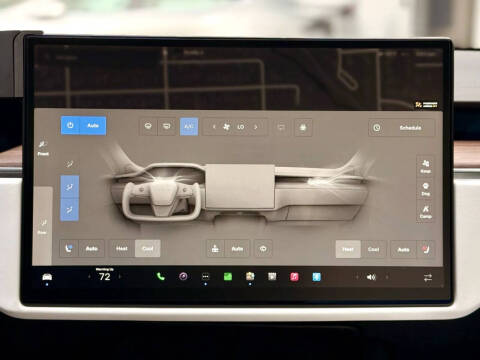
Task: Select Cool for the passenger seat
Action: [374, 249]
